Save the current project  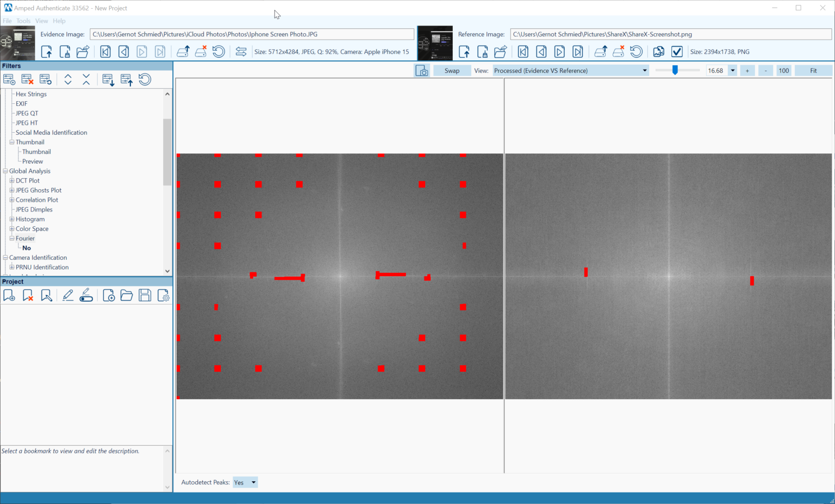[x=145, y=295]
